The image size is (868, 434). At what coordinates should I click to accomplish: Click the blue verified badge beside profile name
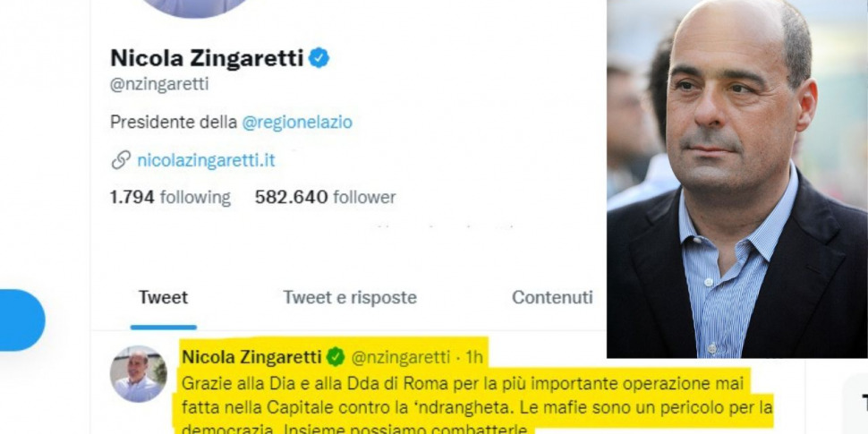(x=319, y=58)
